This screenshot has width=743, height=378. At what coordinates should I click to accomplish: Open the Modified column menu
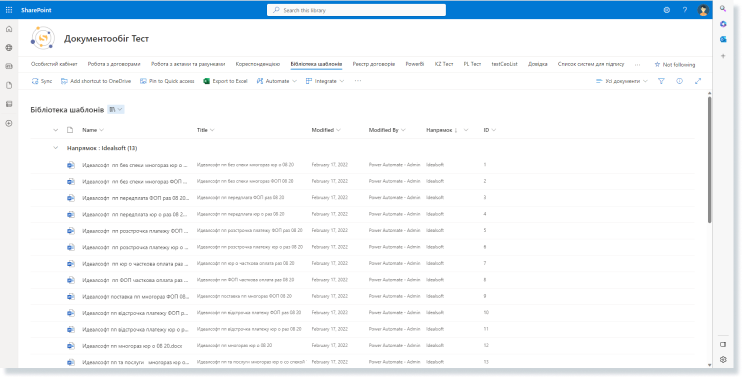point(326,130)
